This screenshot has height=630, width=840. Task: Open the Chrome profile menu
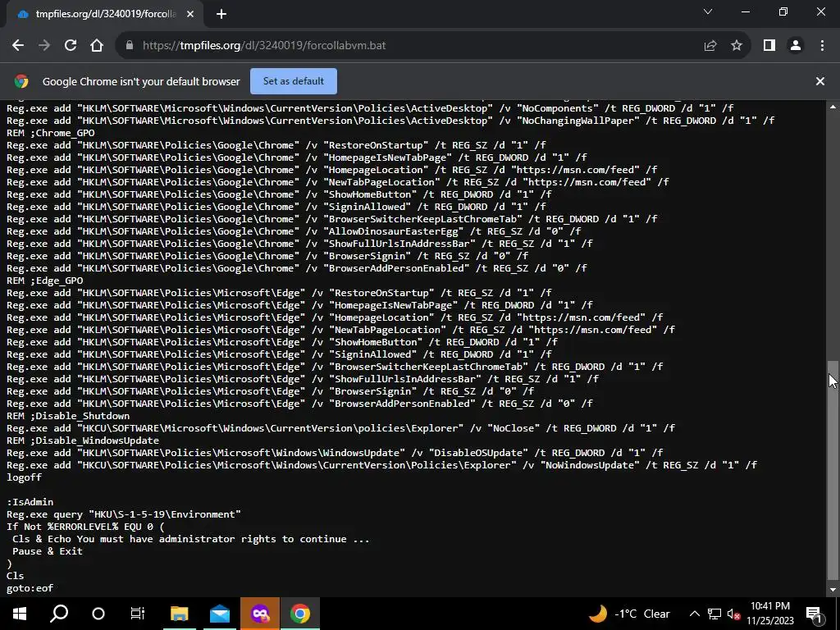(x=796, y=46)
